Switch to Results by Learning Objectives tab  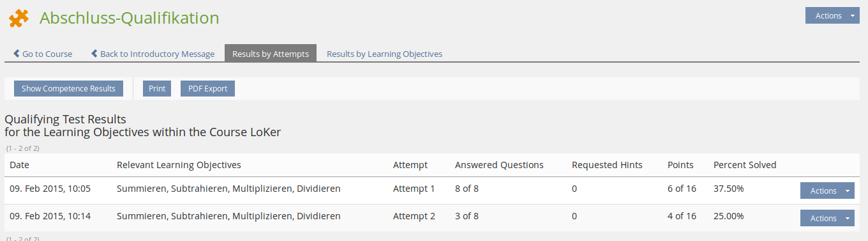[x=384, y=54]
